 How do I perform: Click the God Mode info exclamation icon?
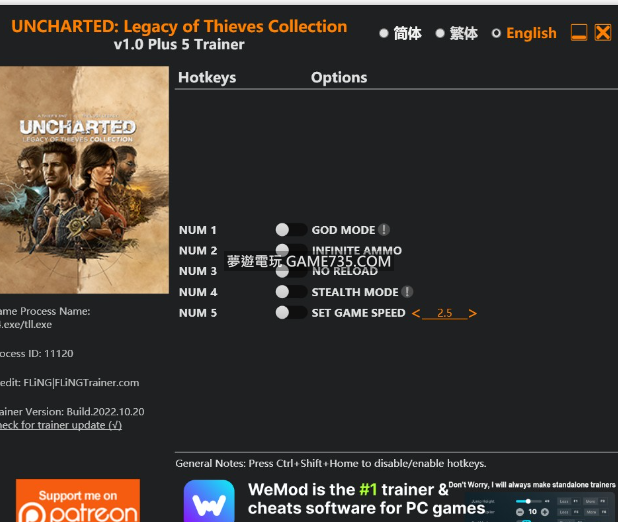click(x=383, y=229)
